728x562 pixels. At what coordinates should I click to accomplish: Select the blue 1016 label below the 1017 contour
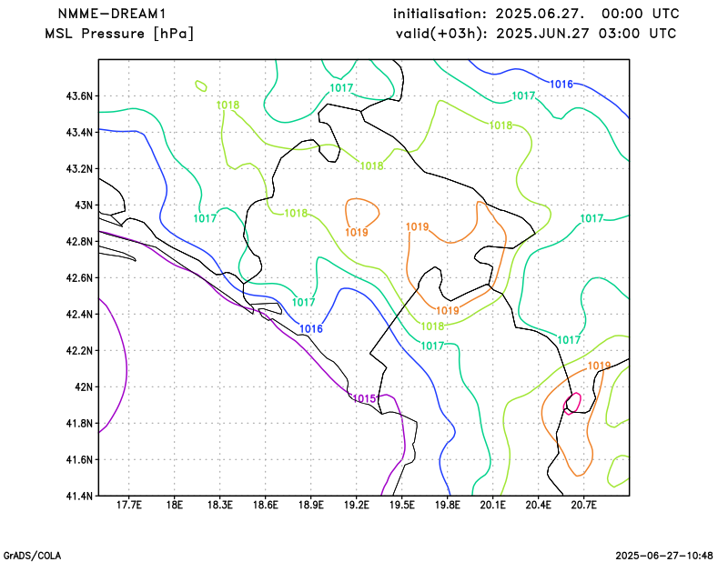click(x=311, y=329)
